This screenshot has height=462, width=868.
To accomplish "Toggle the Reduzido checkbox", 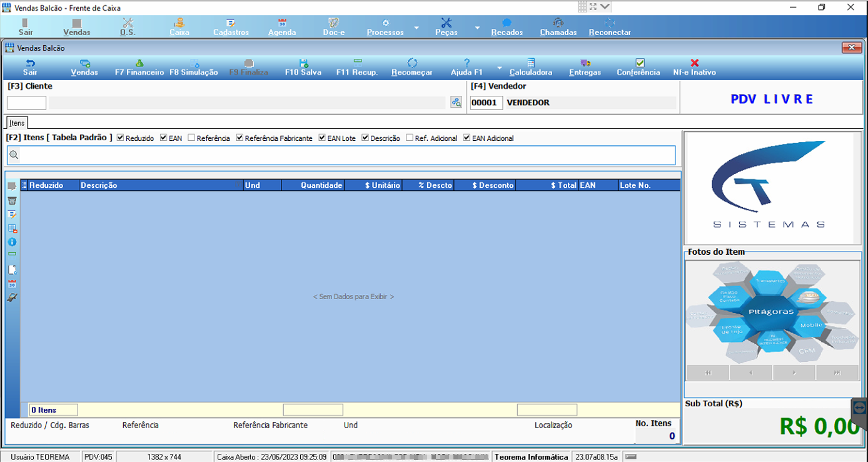I will click(121, 138).
